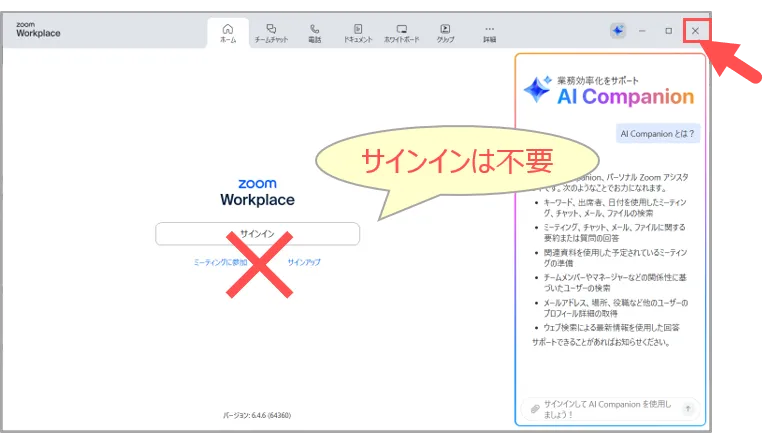Image resolution: width=763 pixels, height=433 pixels.
Task: Click the AI Companion heading text
Action: pyautogui.click(x=625, y=97)
